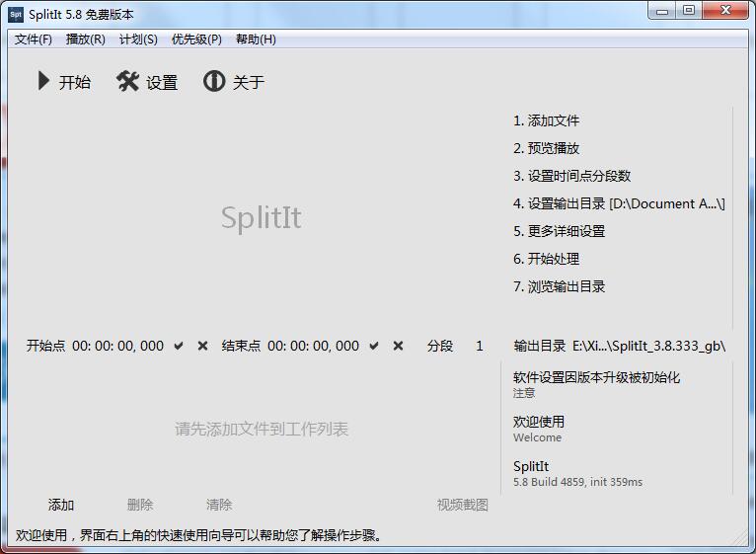Expand the 帮助(H) menu

coord(256,40)
